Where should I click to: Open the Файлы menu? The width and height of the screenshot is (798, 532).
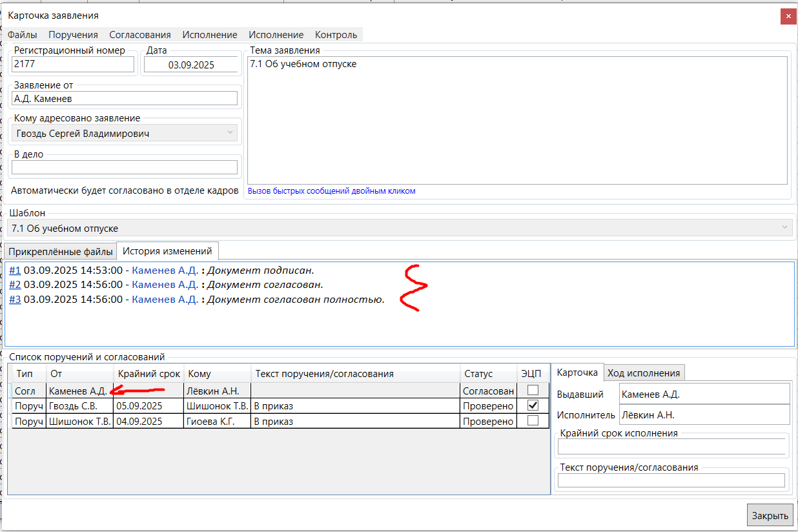pos(22,35)
